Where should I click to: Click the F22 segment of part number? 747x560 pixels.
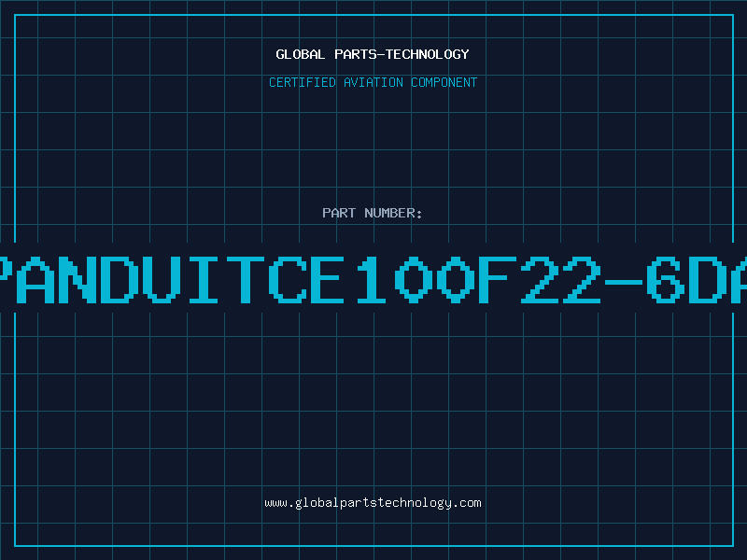click(x=541, y=280)
